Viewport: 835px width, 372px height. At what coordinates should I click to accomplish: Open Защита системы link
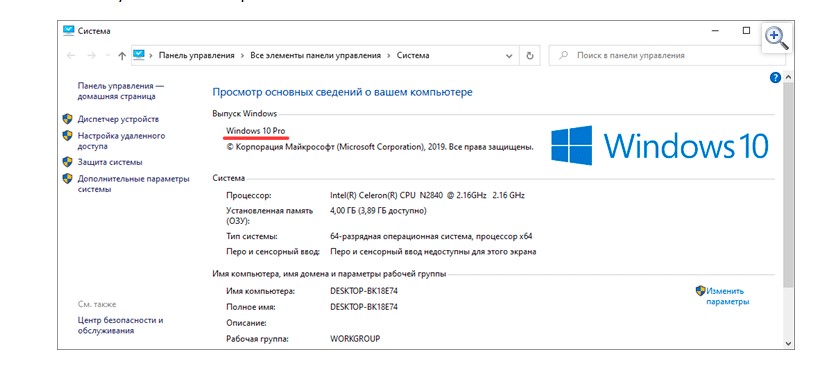110,162
